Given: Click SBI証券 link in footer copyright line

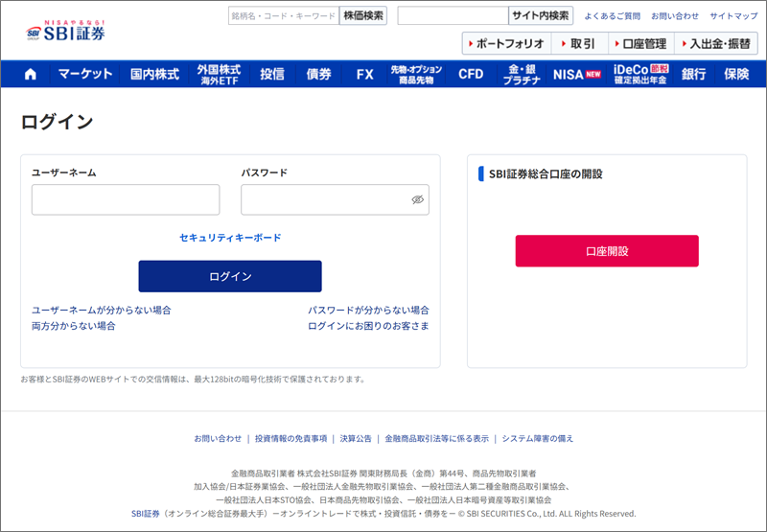Looking at the screenshot, I should [146, 514].
